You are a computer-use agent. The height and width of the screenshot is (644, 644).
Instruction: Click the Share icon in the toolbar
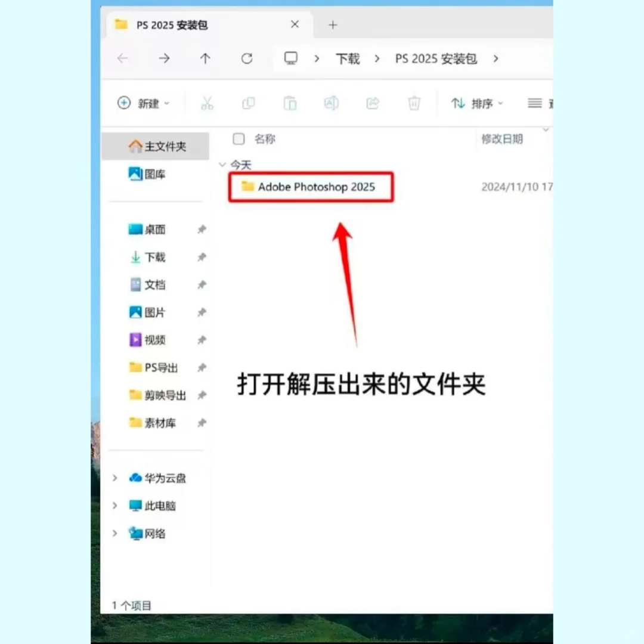[x=373, y=103]
